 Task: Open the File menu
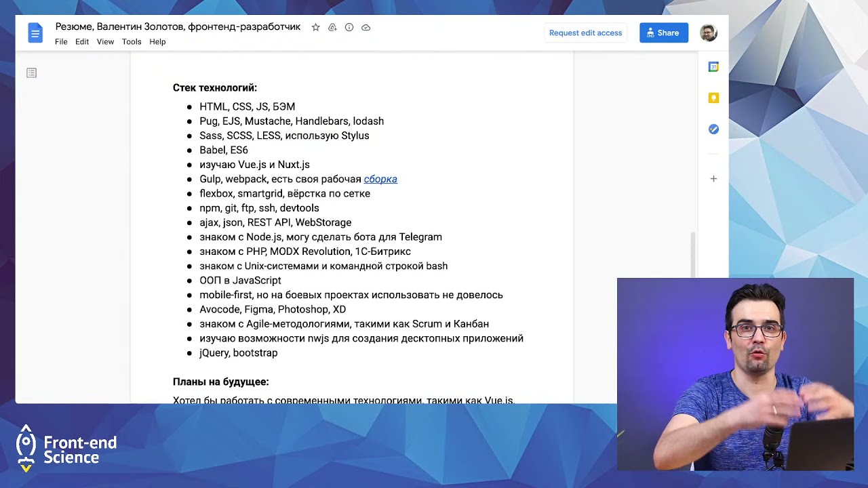(x=61, y=42)
